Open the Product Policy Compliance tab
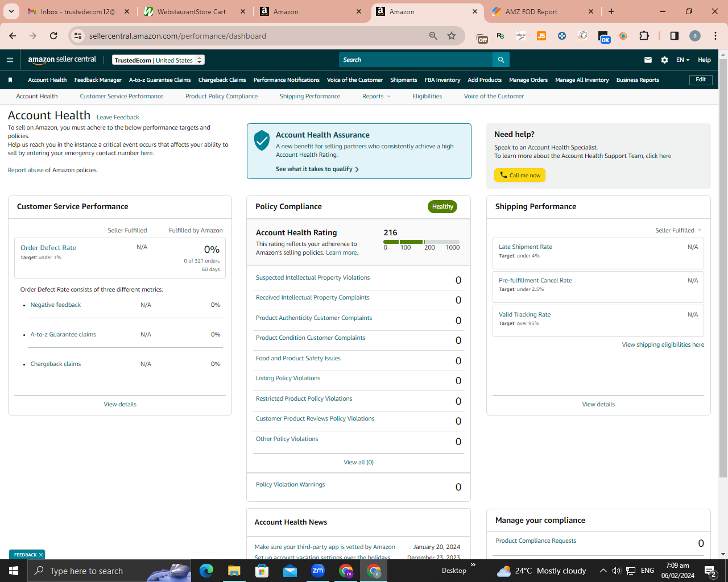 pos(221,97)
